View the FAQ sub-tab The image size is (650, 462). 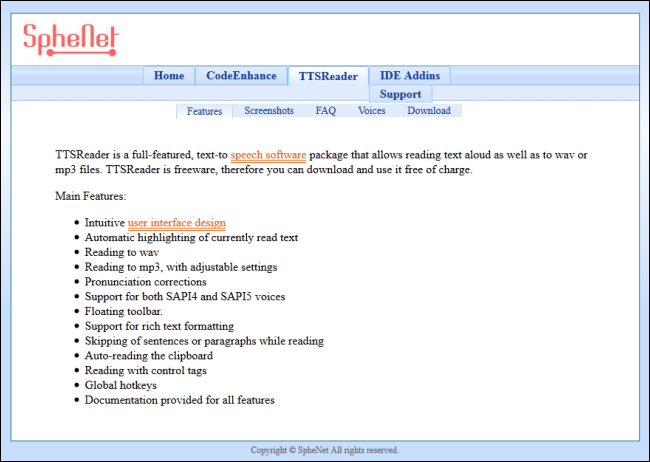[x=326, y=111]
